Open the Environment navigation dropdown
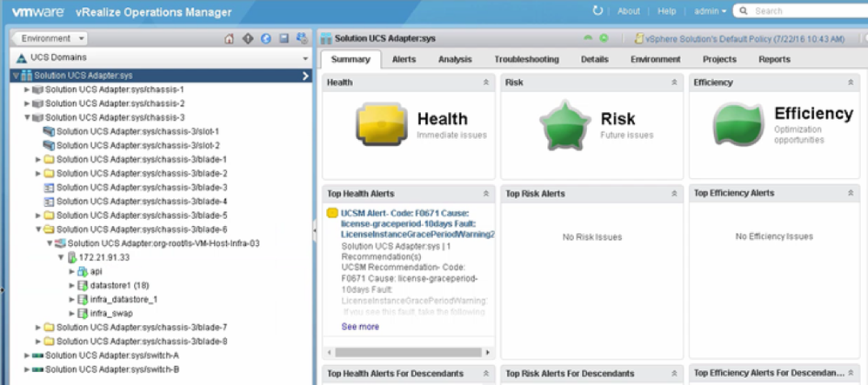 (50, 38)
